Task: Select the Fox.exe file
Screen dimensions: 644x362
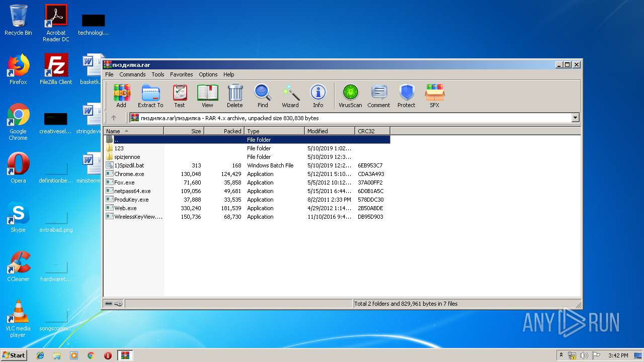Action: [247, 183]
